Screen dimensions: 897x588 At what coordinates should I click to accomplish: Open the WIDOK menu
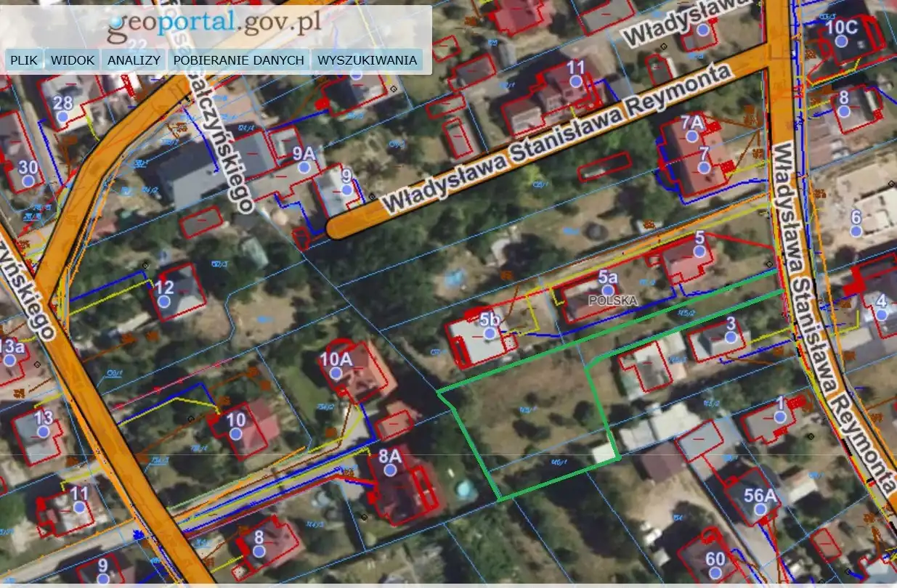coord(73,60)
